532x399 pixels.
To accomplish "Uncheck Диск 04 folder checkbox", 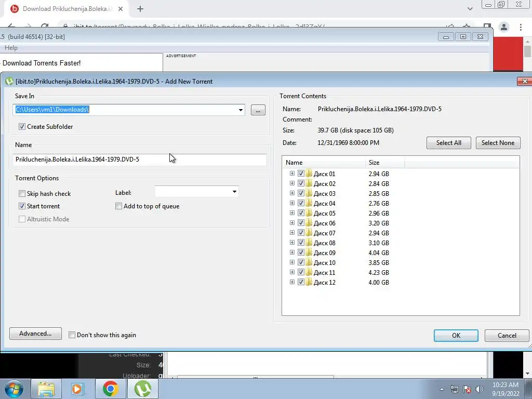I will click(x=301, y=203).
